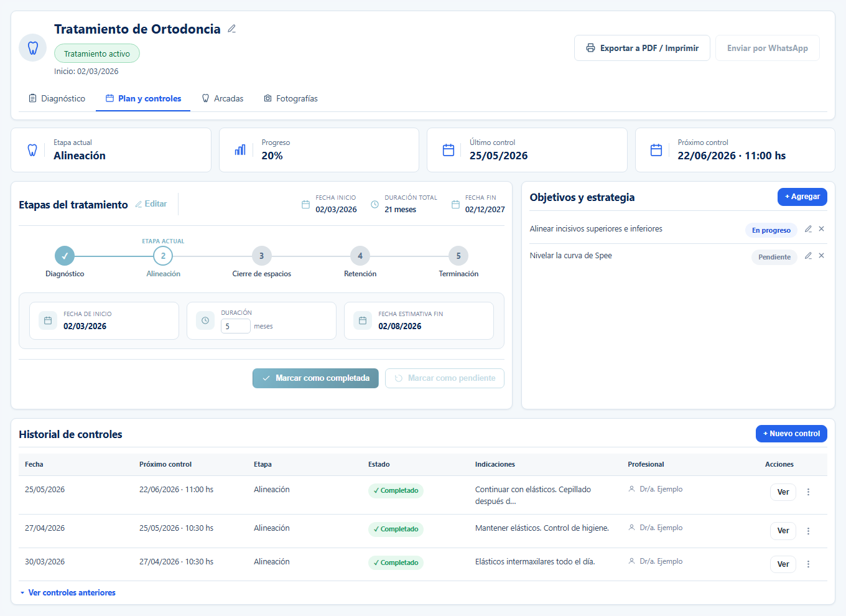Click the Duración months input field
Image resolution: width=846 pixels, height=616 pixels.
pyautogui.click(x=236, y=326)
